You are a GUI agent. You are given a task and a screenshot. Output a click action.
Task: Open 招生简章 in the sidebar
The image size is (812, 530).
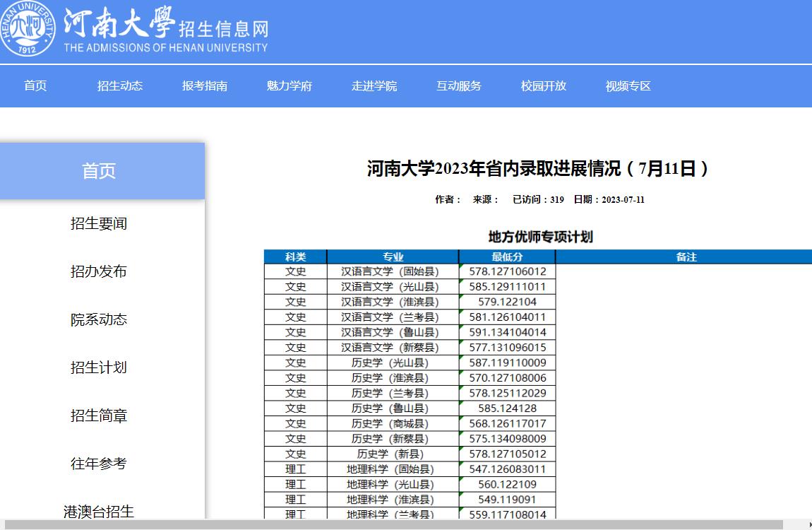coord(98,416)
